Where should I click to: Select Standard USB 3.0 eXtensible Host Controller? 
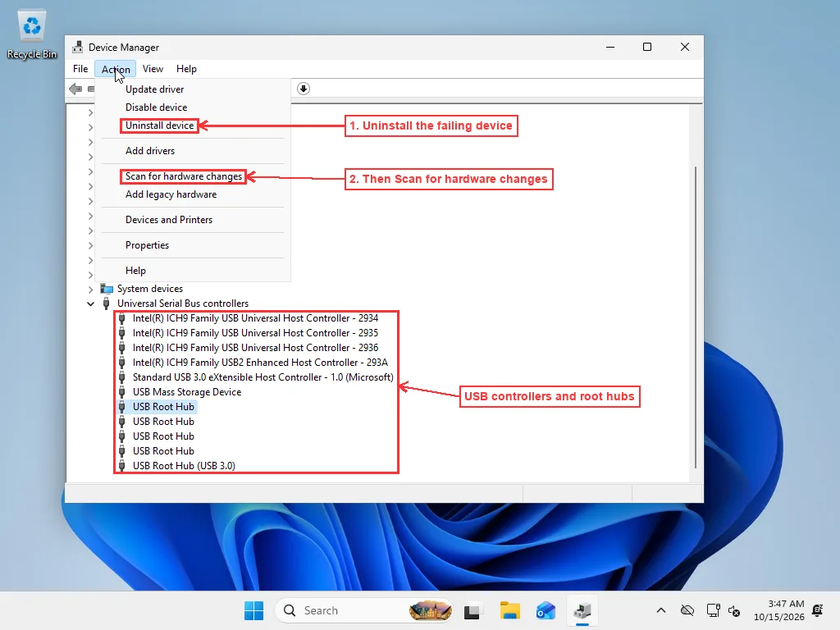263,377
